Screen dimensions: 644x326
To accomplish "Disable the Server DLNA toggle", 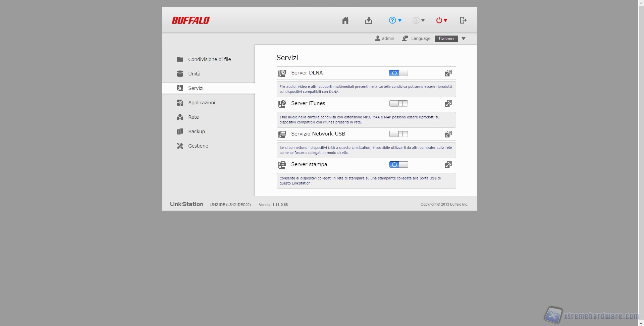I will (x=398, y=73).
